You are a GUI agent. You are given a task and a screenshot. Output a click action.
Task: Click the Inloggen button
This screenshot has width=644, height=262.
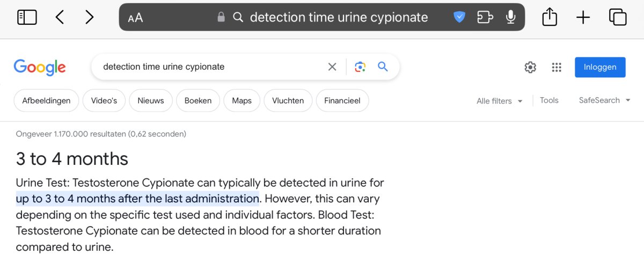(600, 67)
